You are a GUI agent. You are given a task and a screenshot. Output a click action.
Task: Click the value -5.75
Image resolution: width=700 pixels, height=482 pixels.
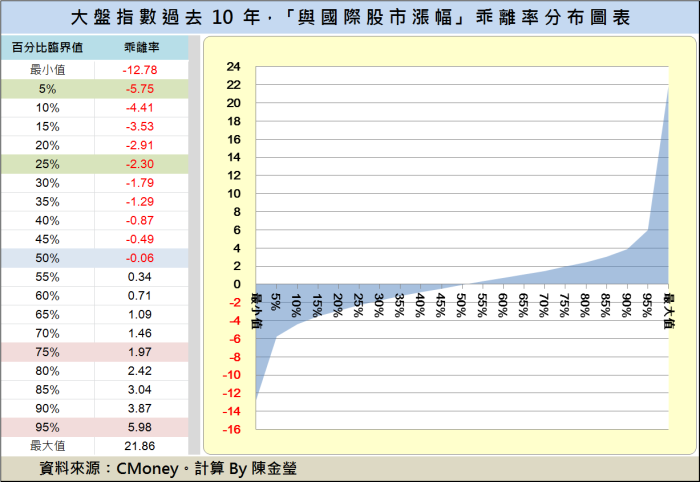coord(140,89)
